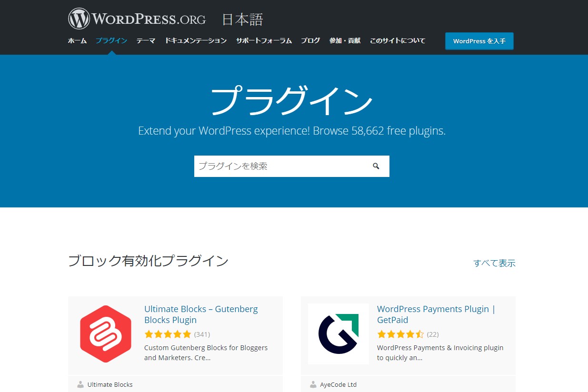This screenshot has height=392, width=588.
Task: Click author icon beside Ultimate Blocks
Action: (80, 384)
